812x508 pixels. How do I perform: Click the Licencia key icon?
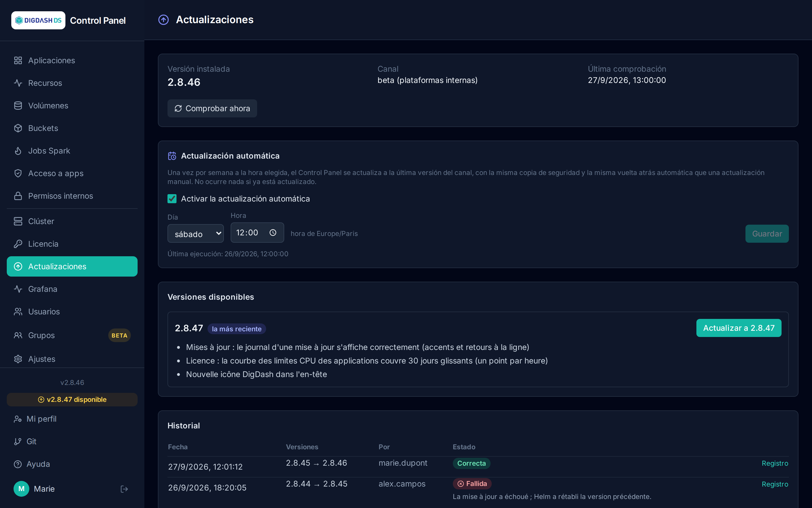[x=18, y=244]
